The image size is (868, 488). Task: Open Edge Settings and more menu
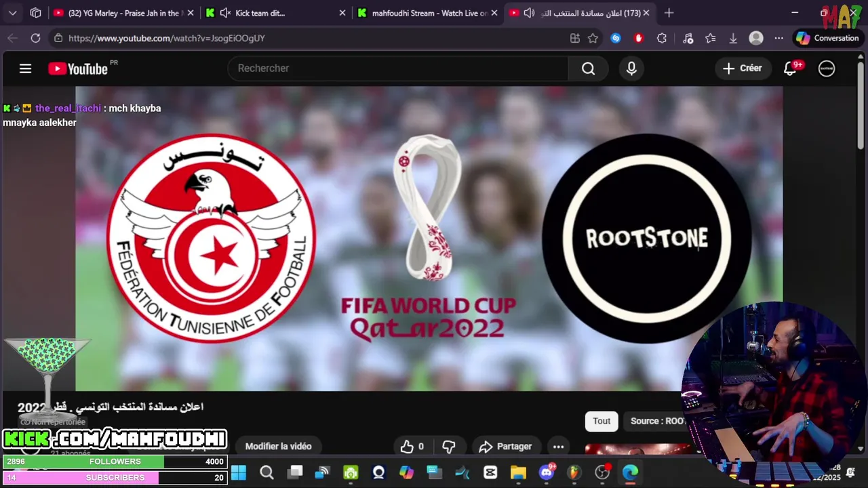(778, 39)
